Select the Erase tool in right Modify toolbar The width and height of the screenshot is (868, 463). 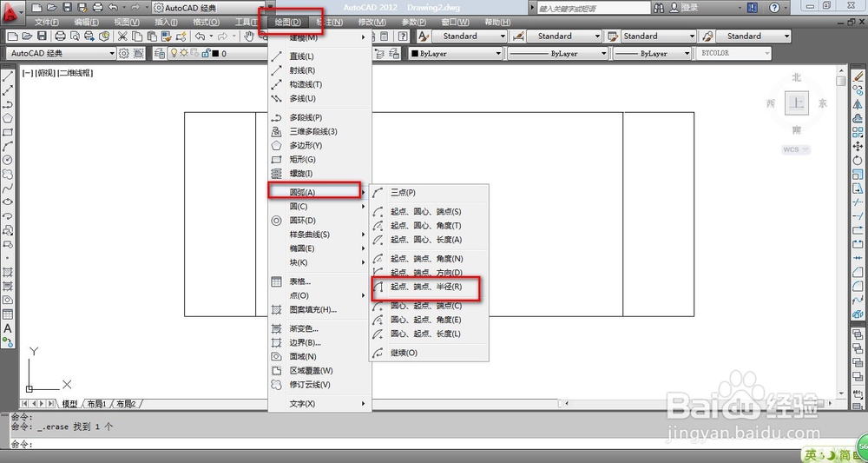tap(858, 76)
